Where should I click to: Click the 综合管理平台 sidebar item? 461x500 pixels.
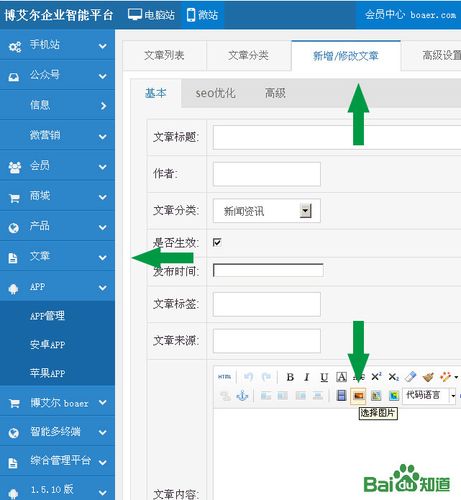pos(57,461)
